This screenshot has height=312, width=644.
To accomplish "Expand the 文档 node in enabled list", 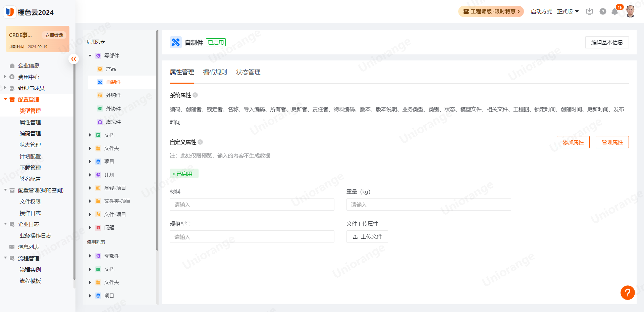I will [x=90, y=135].
